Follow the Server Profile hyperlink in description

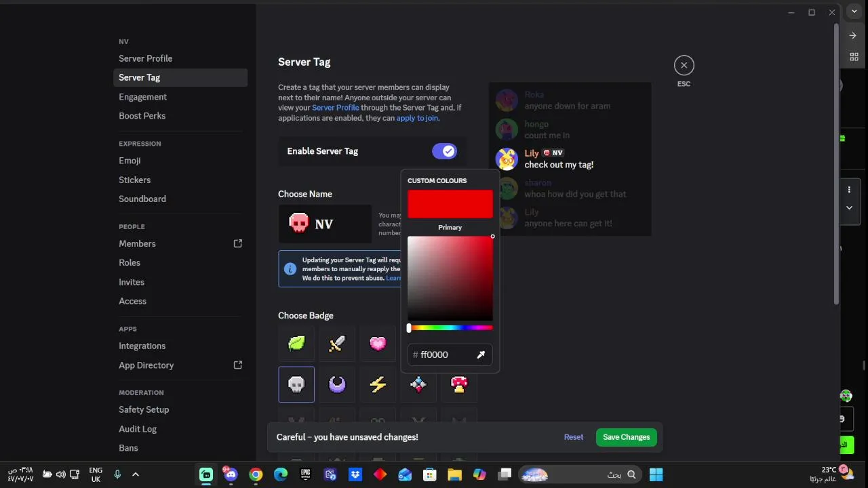336,108
